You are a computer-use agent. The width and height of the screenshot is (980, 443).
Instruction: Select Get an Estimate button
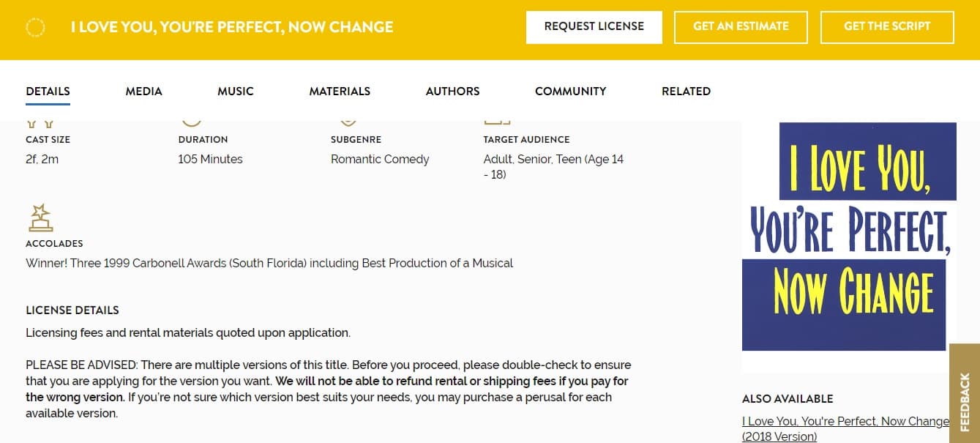741,27
